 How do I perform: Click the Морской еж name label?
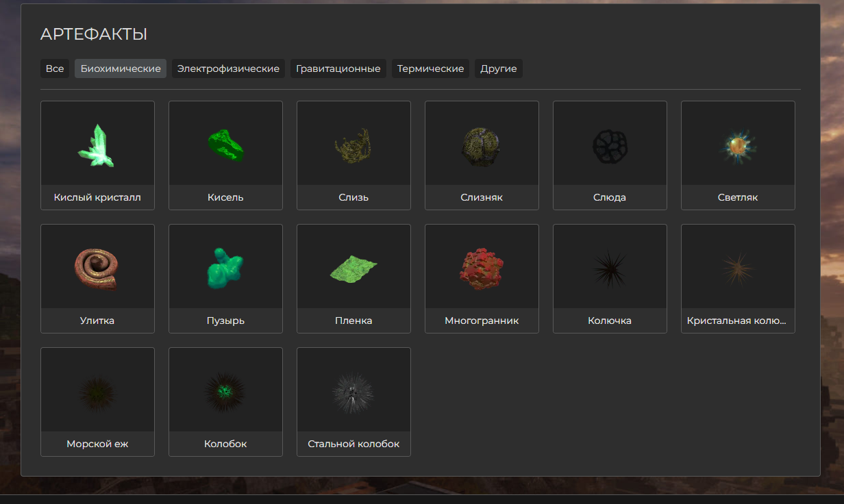click(97, 444)
